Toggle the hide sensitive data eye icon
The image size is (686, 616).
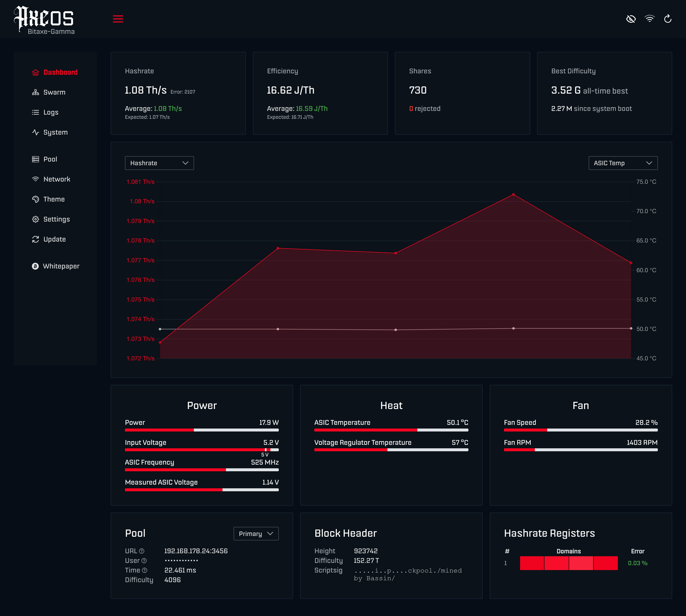[x=631, y=19]
